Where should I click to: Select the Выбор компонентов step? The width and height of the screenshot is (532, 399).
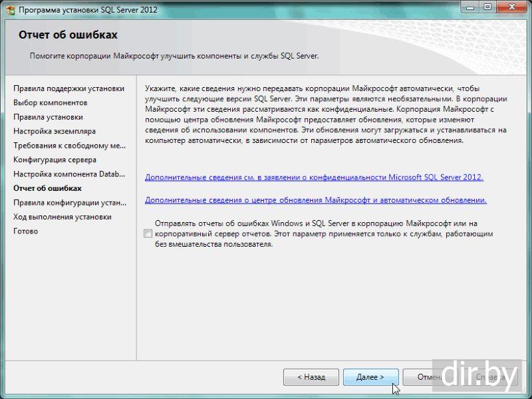[51, 103]
